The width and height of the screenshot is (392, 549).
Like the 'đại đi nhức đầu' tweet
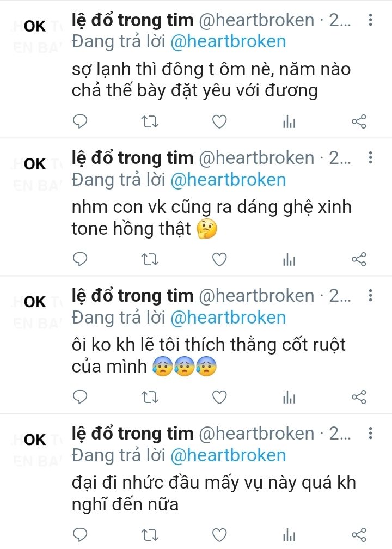click(220, 535)
